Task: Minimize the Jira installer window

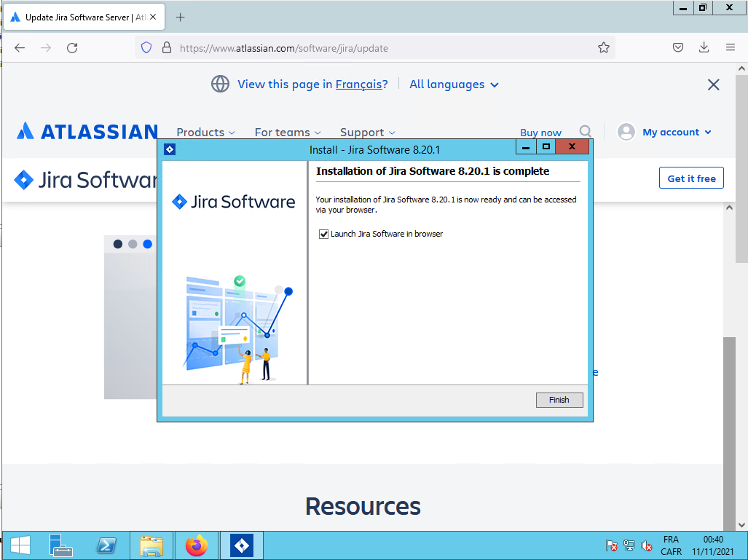Action: [x=526, y=147]
